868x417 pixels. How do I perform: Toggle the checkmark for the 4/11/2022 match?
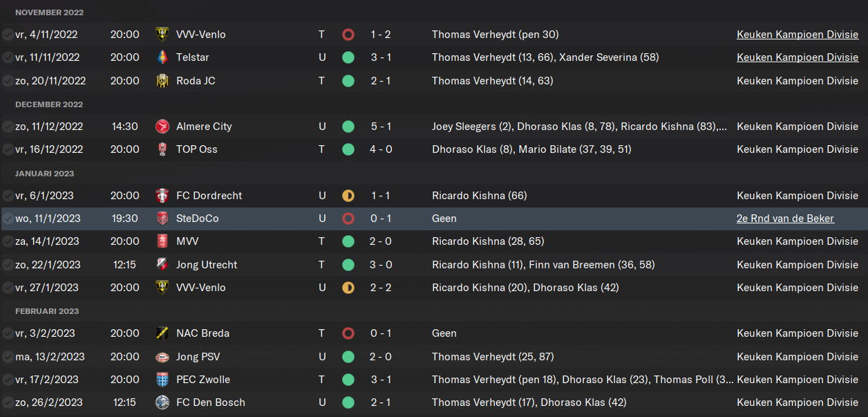point(7,35)
